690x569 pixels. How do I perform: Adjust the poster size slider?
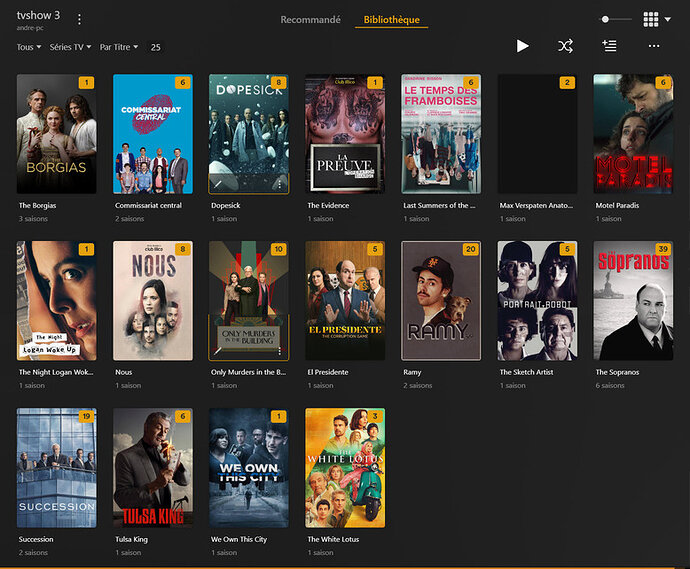[616, 19]
